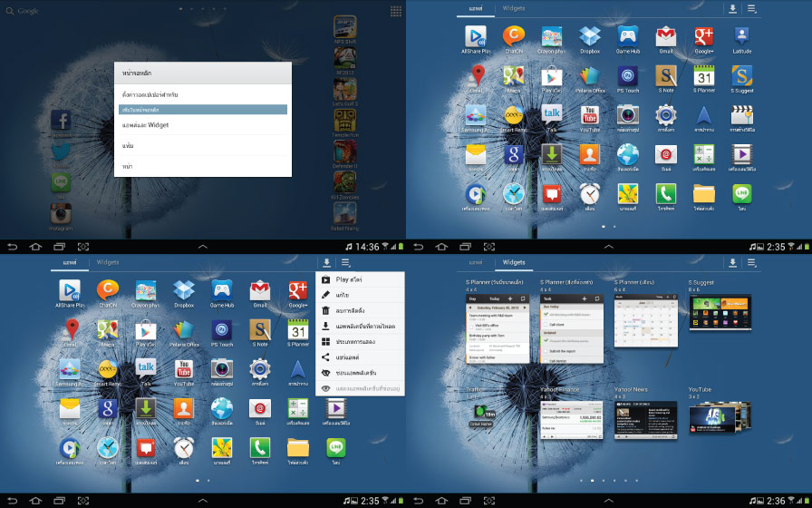
Task: Tap the home button in top-right navigation bar
Action: (x=441, y=247)
